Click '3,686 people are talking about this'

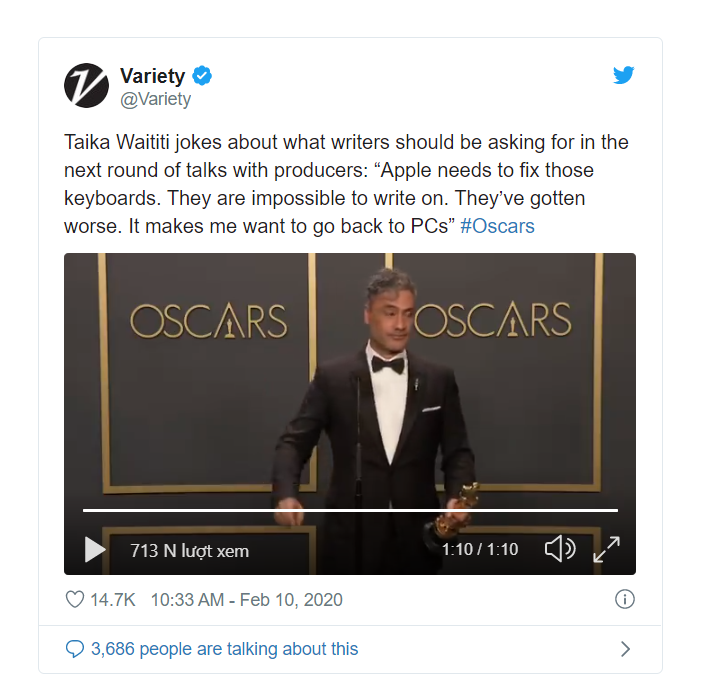pyautogui.click(x=225, y=649)
